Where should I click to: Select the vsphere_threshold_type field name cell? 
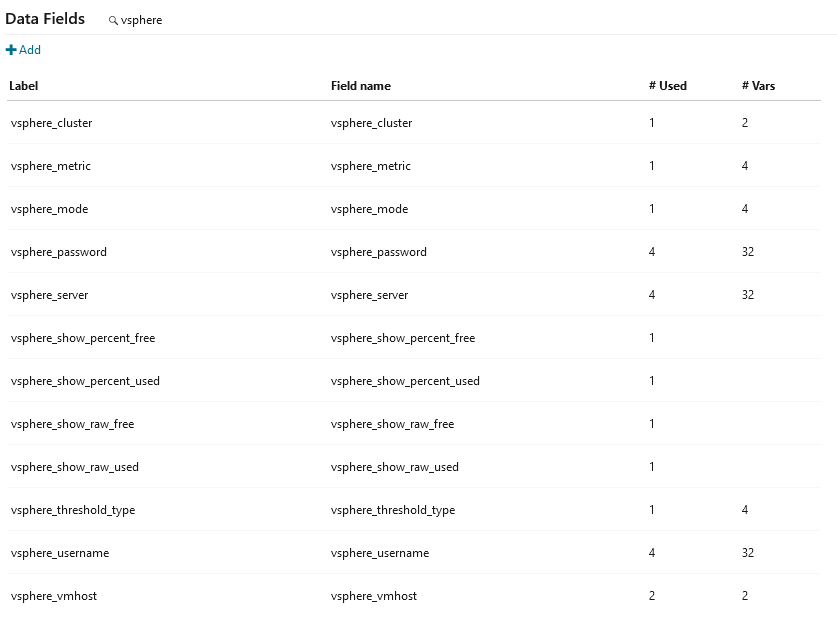(393, 510)
